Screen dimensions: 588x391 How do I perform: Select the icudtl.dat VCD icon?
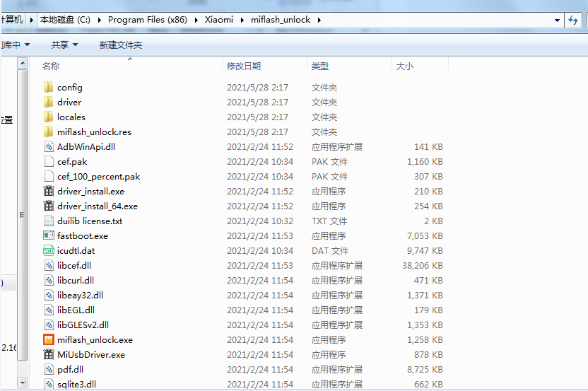[49, 251]
